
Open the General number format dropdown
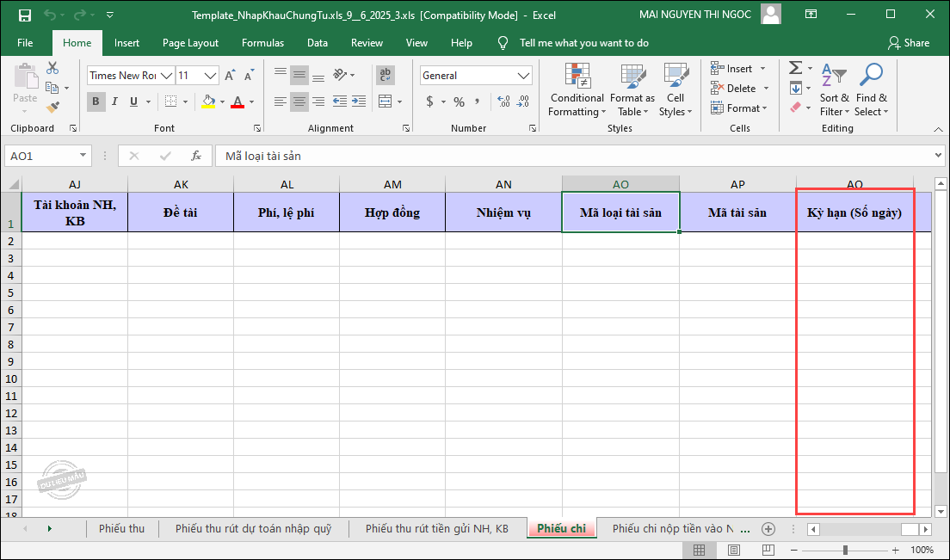(x=523, y=76)
